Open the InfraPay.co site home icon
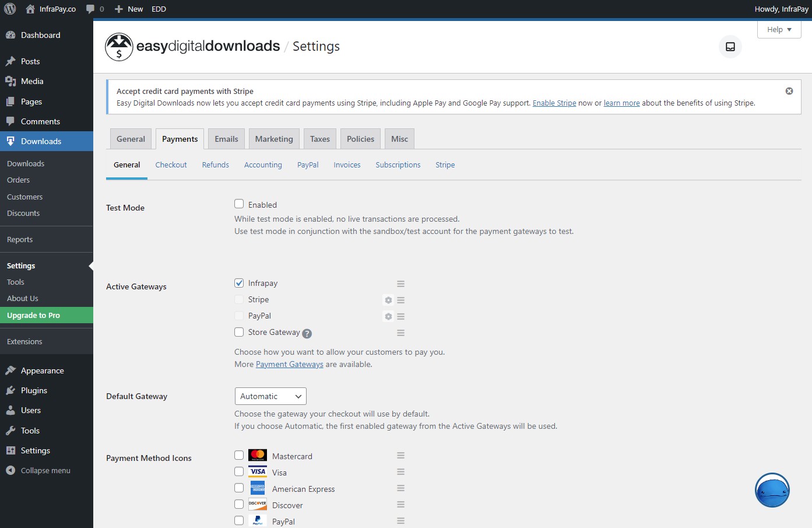 [30, 9]
